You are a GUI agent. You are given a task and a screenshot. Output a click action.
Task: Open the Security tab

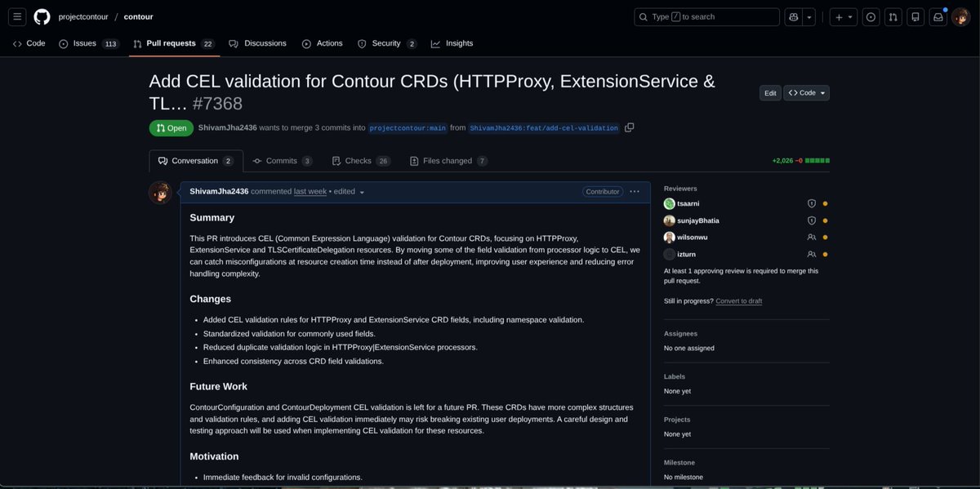click(x=387, y=43)
